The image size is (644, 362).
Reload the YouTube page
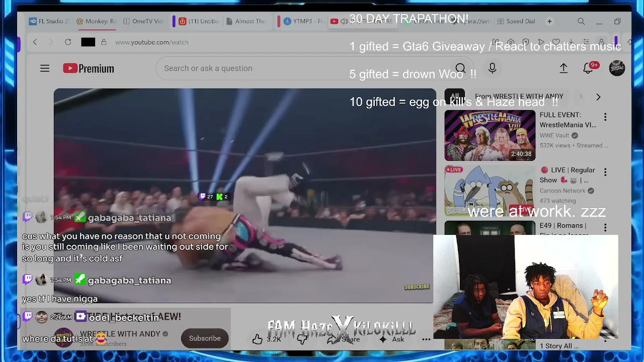[68, 42]
